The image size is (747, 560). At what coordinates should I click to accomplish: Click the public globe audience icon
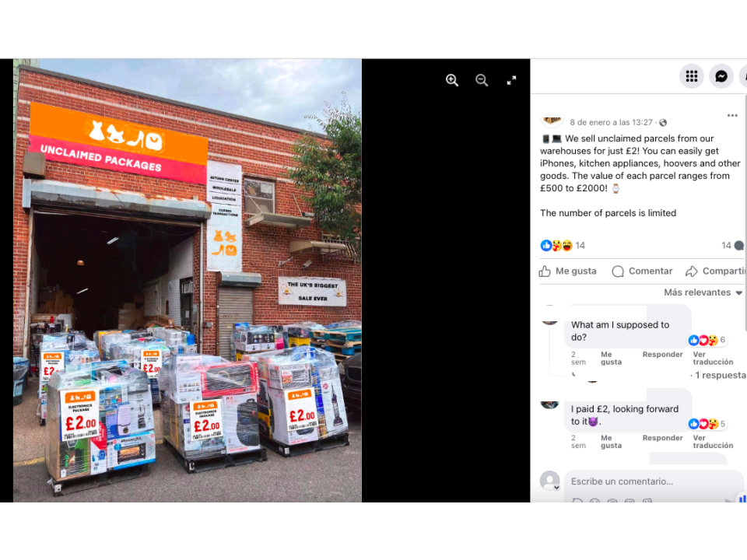pyautogui.click(x=663, y=122)
